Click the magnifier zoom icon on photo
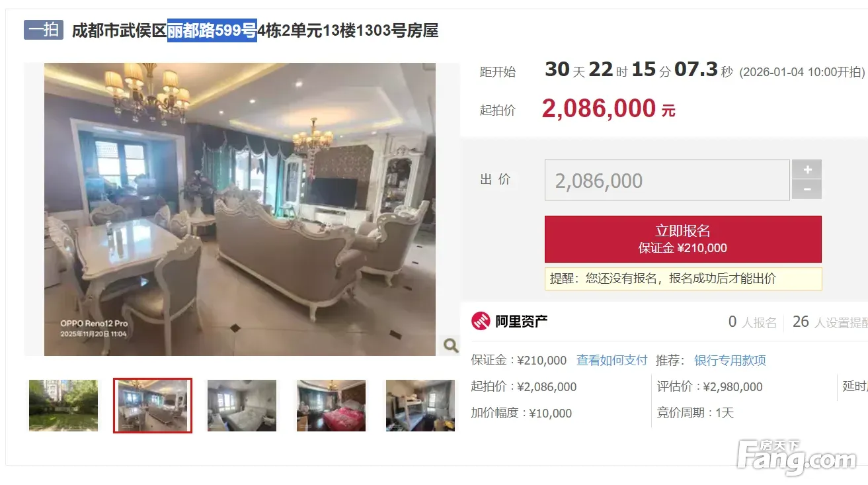Image resolution: width=868 pixels, height=485 pixels. point(451,345)
